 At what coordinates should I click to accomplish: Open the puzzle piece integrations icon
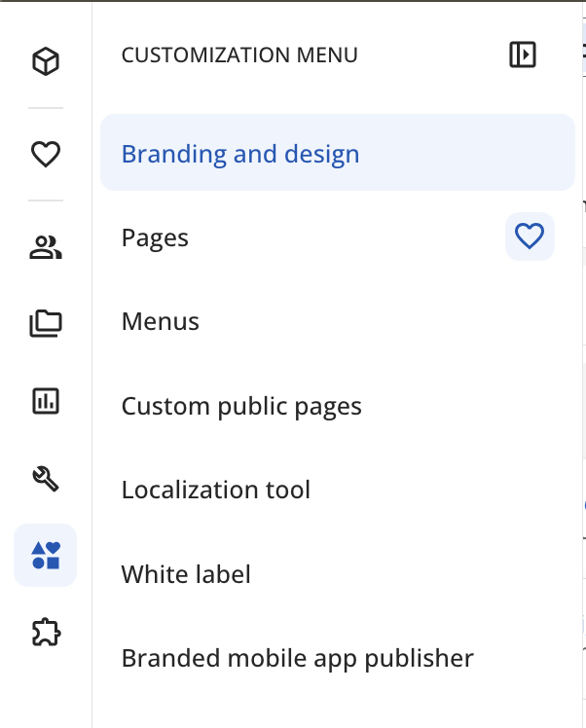[46, 633]
